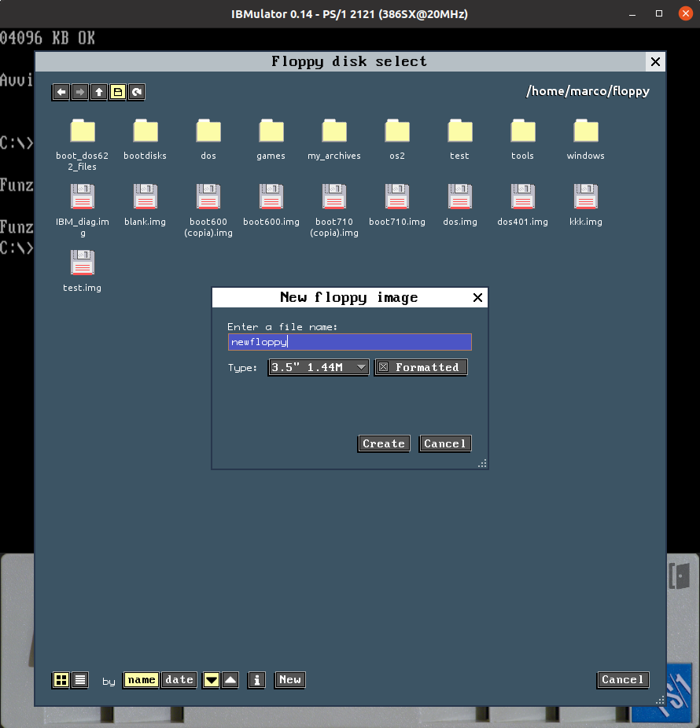
Task: Select boot710 (copia).img disk image
Action: click(334, 211)
